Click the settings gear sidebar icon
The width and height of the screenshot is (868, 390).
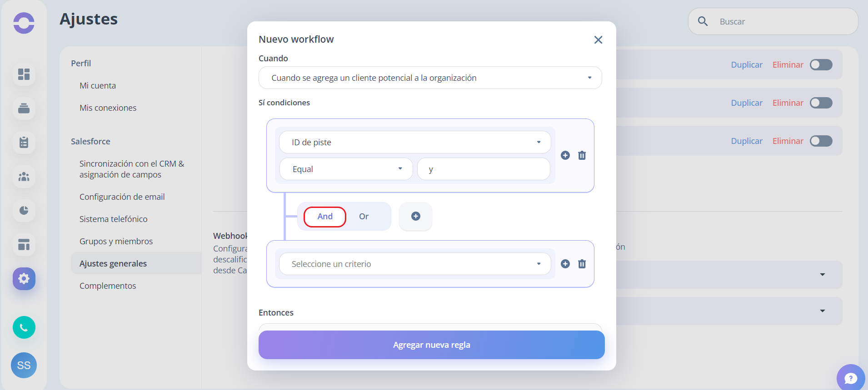(x=24, y=278)
